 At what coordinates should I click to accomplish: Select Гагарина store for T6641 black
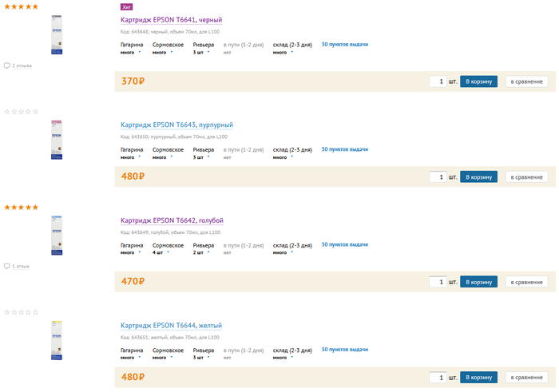[x=132, y=48]
